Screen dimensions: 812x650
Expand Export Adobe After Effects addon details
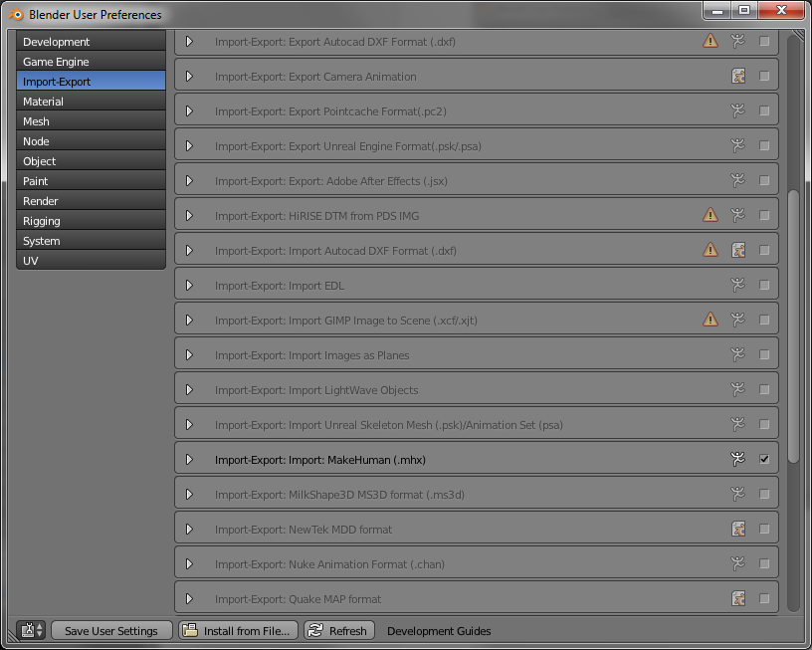(189, 181)
